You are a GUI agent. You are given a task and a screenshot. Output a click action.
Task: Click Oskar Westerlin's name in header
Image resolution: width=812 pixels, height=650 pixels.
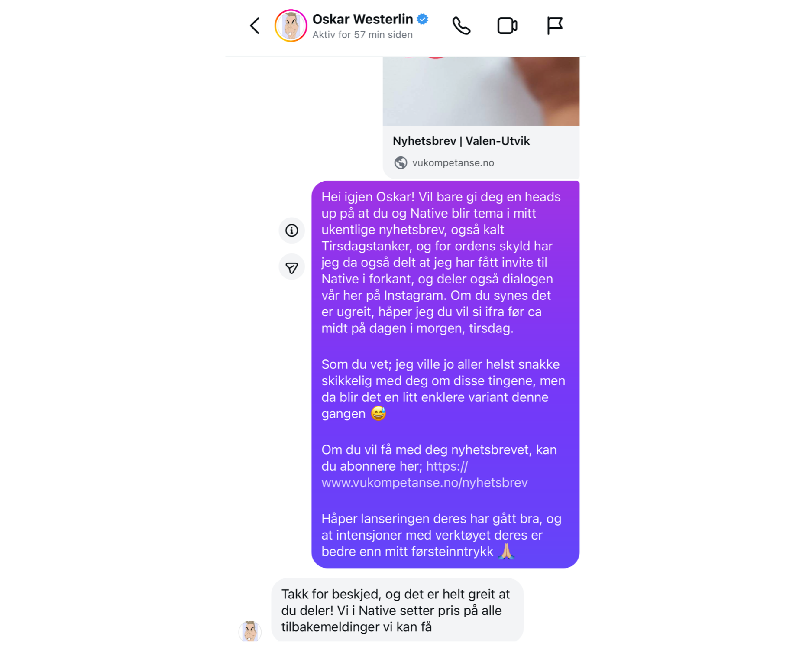(362, 19)
